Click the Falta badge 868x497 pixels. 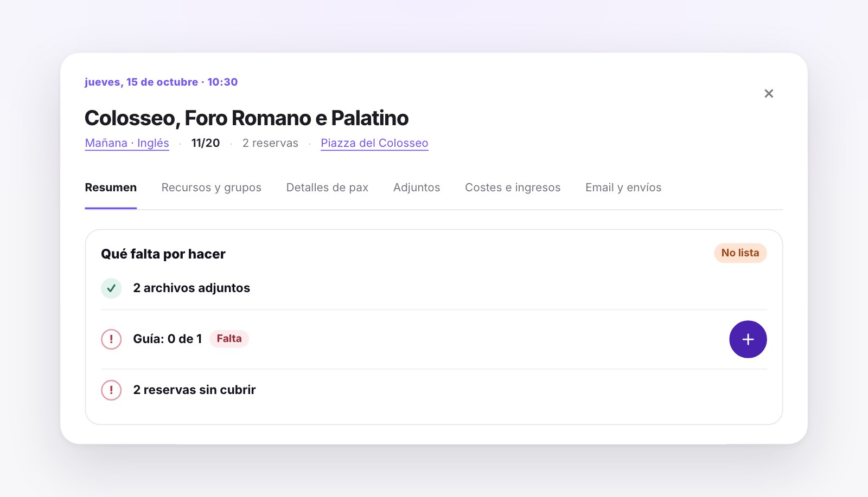click(229, 339)
